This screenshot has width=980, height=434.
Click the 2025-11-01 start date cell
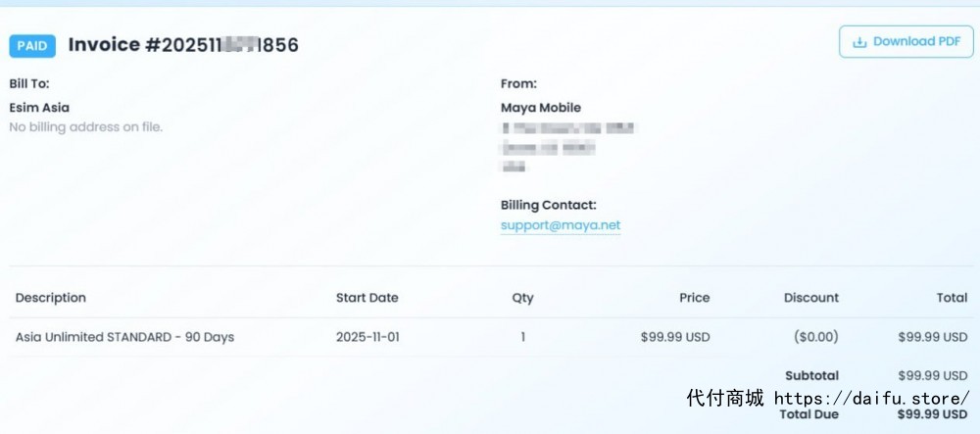tap(367, 337)
